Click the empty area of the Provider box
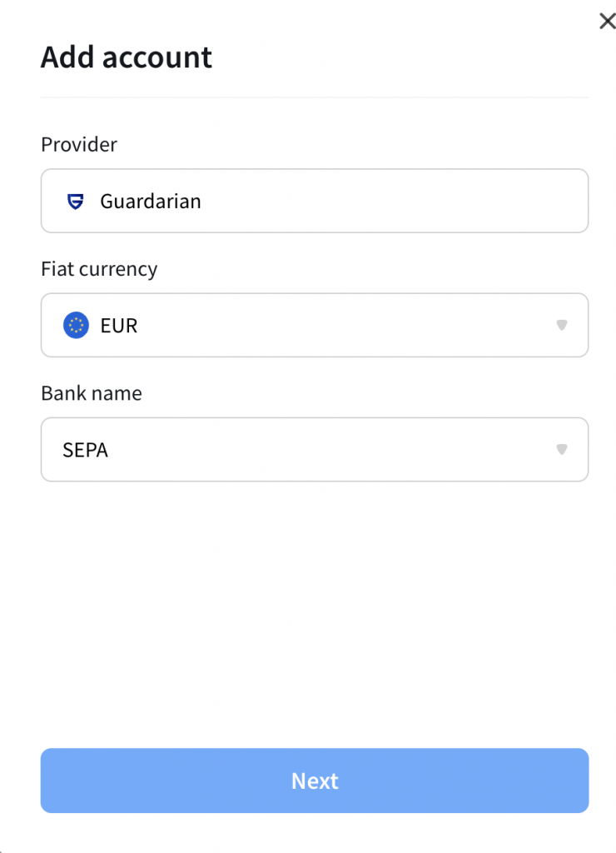 click(x=391, y=201)
